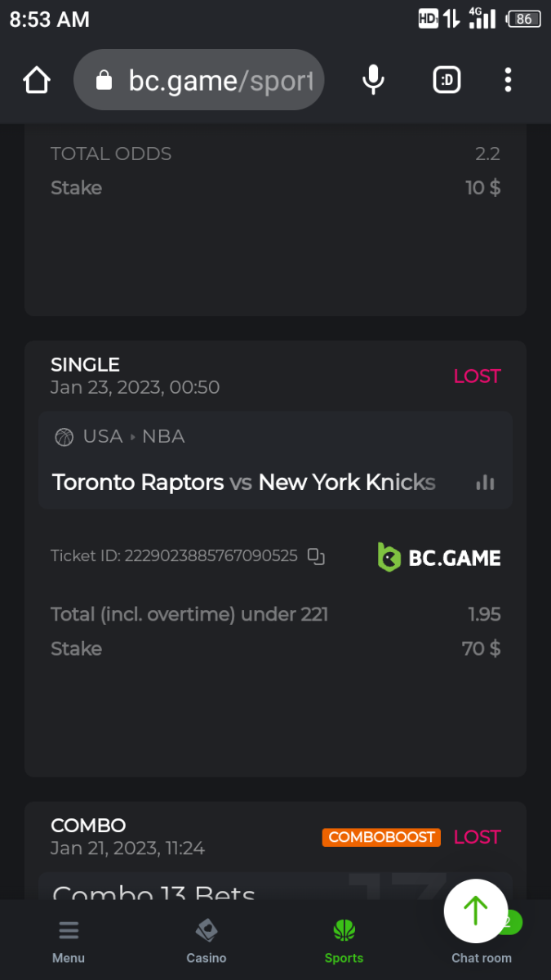
Task: Tap the microphone voice search icon
Action: click(373, 80)
